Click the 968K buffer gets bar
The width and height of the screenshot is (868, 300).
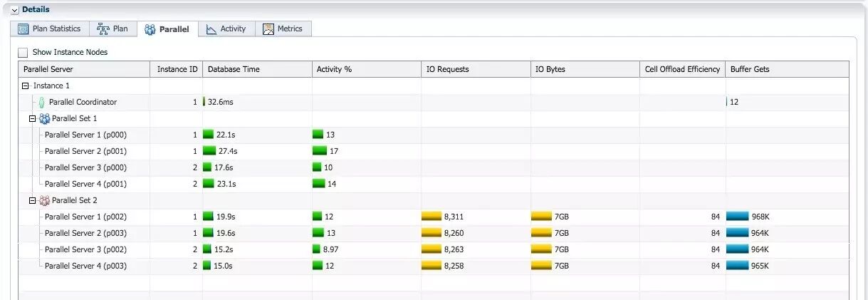[x=738, y=216]
